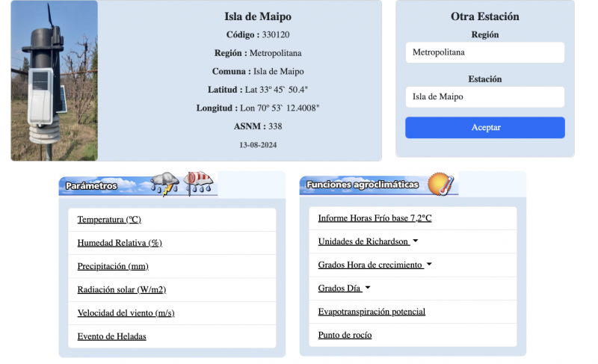Click the ASNM : 338 text
The image size is (598, 364).
click(x=258, y=126)
